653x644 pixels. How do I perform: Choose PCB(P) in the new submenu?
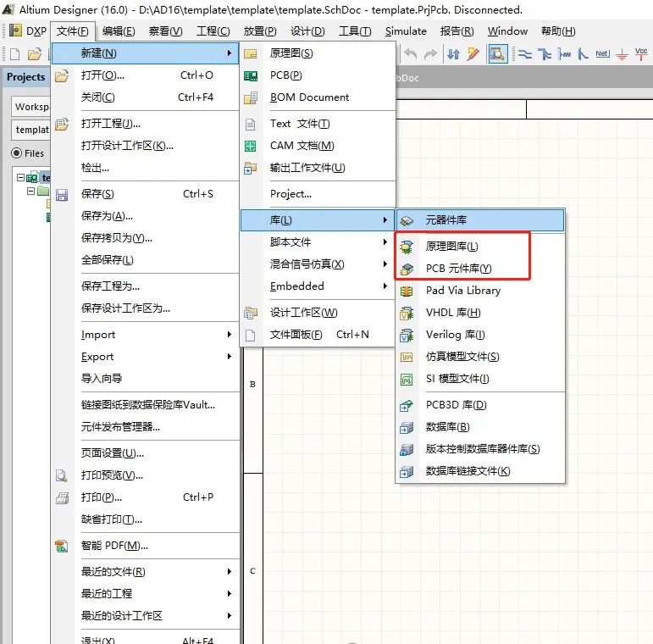point(318,75)
